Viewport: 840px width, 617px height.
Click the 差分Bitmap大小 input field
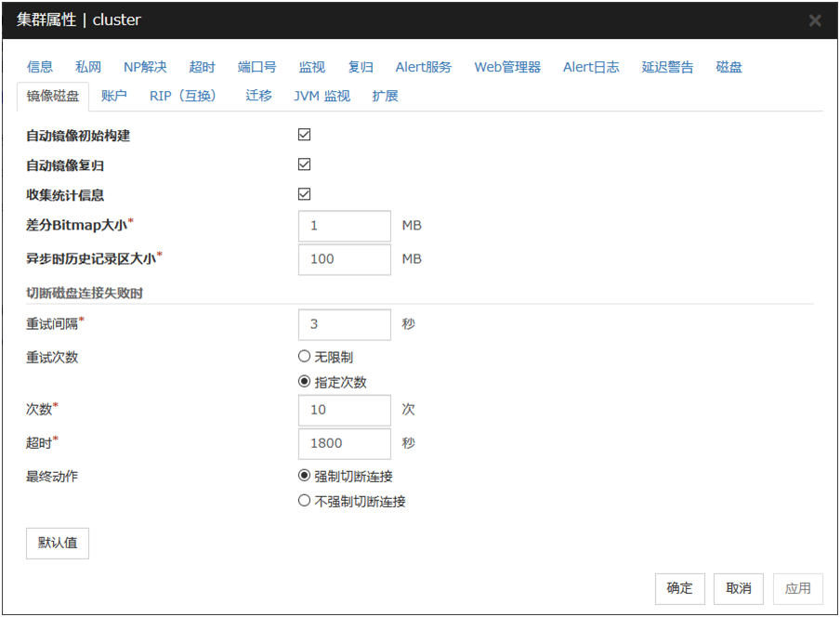[345, 226]
